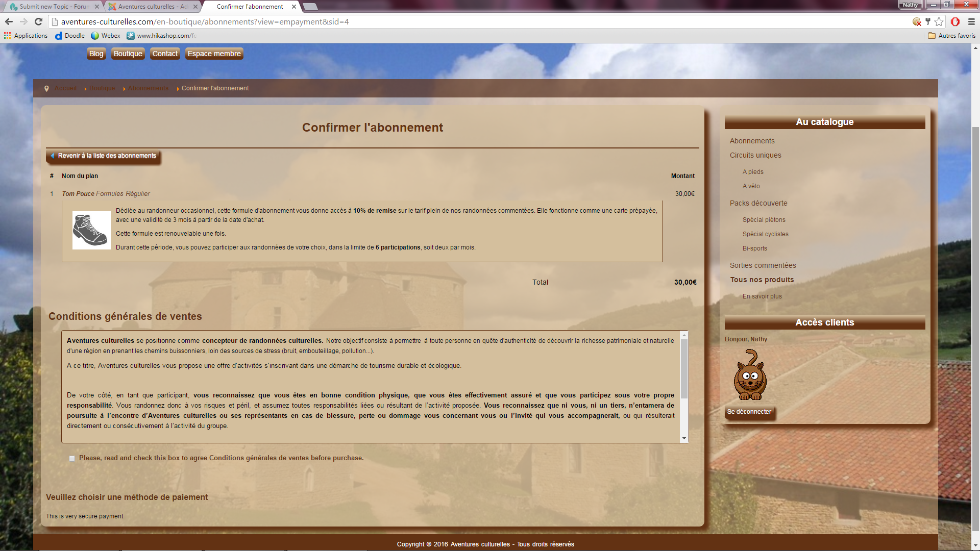Open the Doodle bookmark
This screenshot has width=980, height=551.
pos(70,36)
